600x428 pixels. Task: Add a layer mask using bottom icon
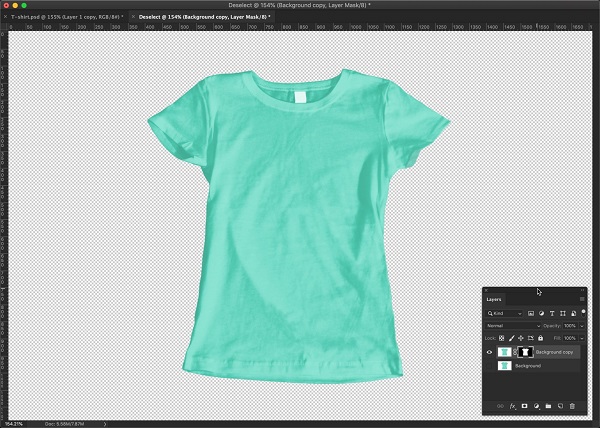pyautogui.click(x=525, y=406)
